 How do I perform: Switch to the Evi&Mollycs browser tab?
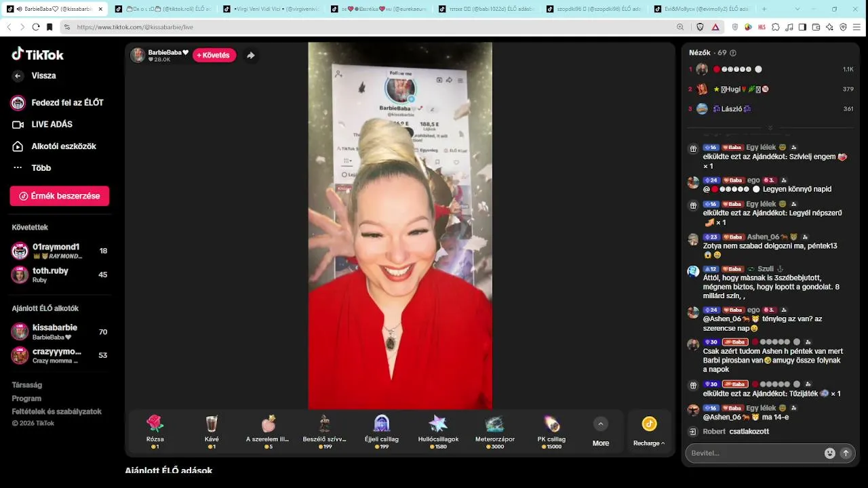[x=703, y=9]
